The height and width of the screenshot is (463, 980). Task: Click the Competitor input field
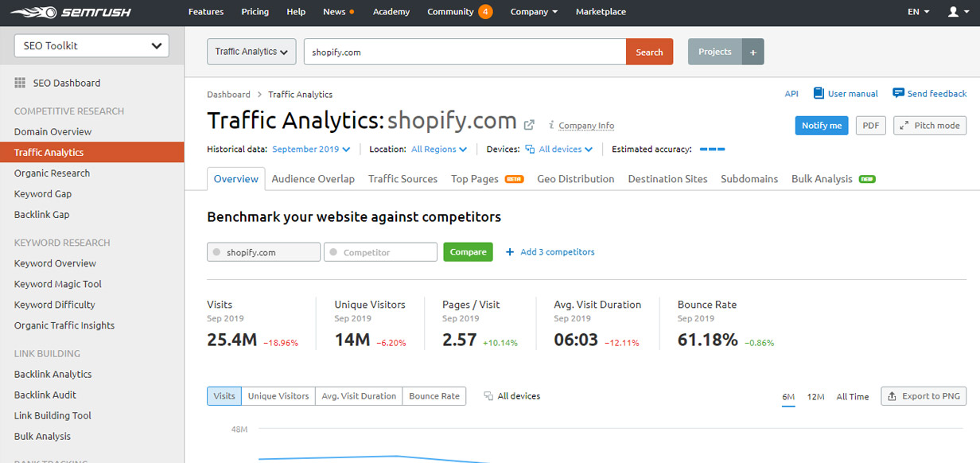point(380,252)
